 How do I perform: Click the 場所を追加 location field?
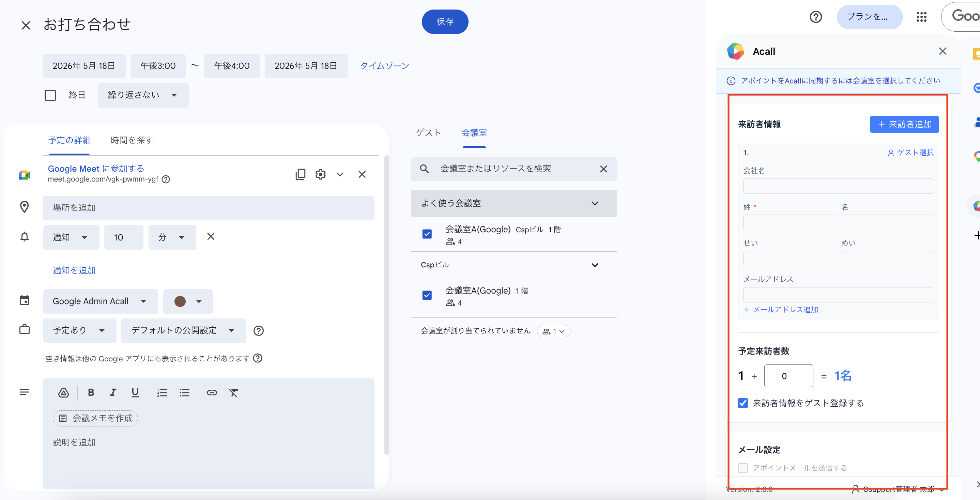click(209, 208)
